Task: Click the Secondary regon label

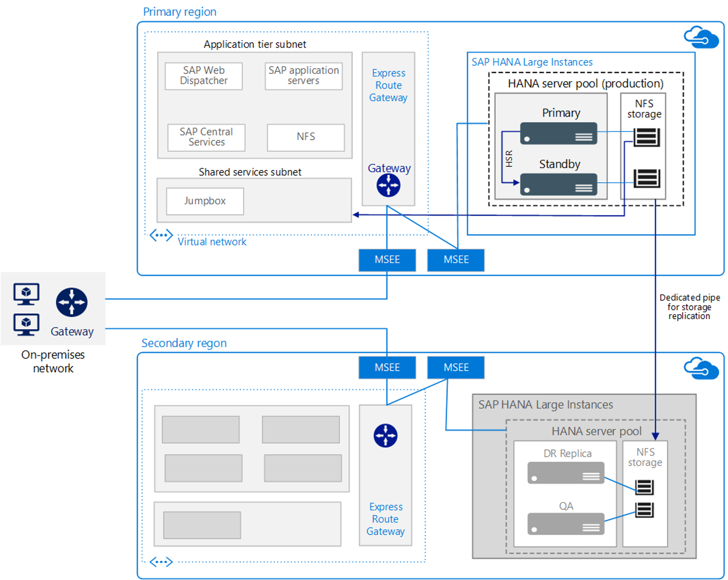Action: [x=184, y=343]
